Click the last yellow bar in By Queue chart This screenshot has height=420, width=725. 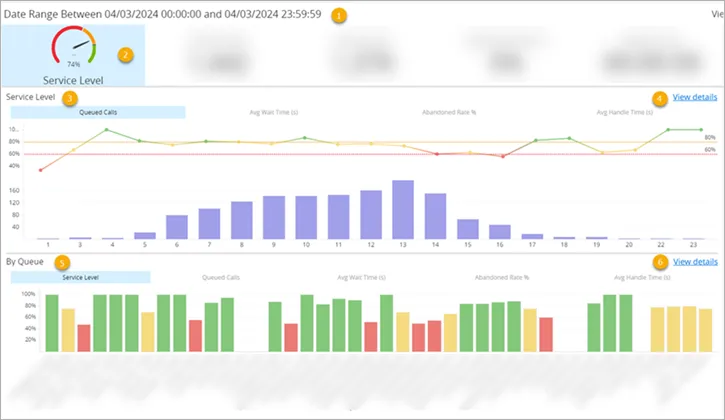[x=706, y=330]
